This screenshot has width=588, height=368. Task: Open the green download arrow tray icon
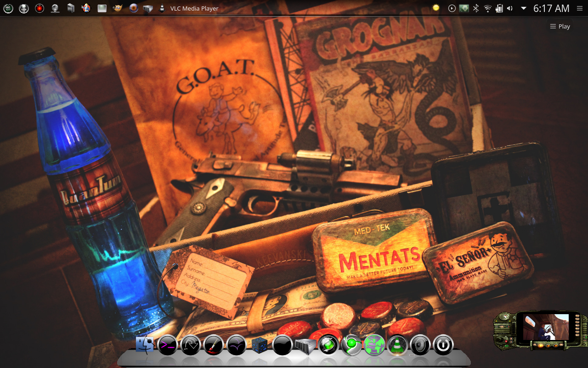click(x=464, y=8)
